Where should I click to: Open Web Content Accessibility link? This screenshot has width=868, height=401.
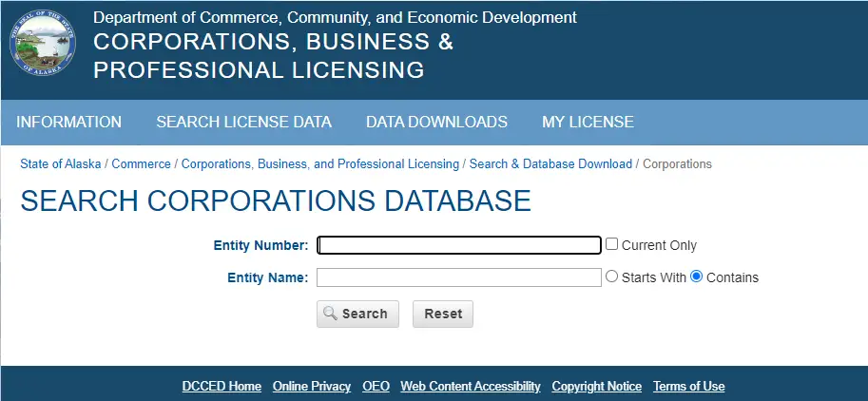point(471,386)
